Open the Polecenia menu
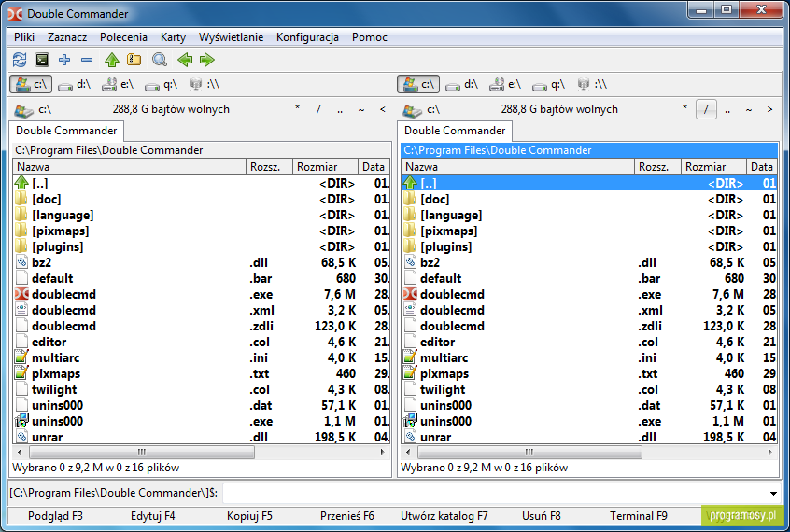Viewport: 790px width, 532px height. (x=123, y=37)
